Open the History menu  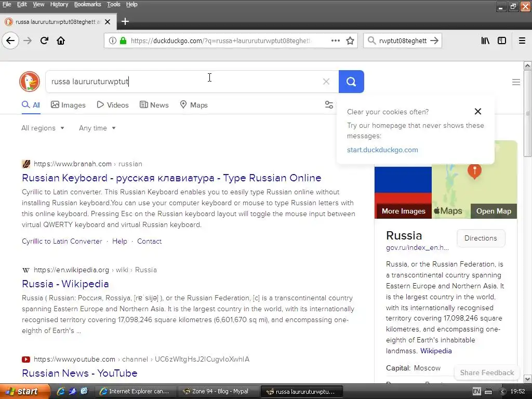pyautogui.click(x=59, y=4)
